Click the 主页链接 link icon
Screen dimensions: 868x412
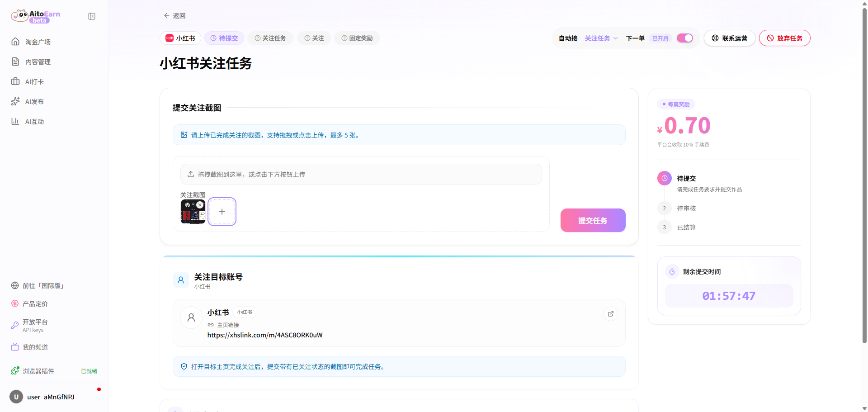coord(211,325)
